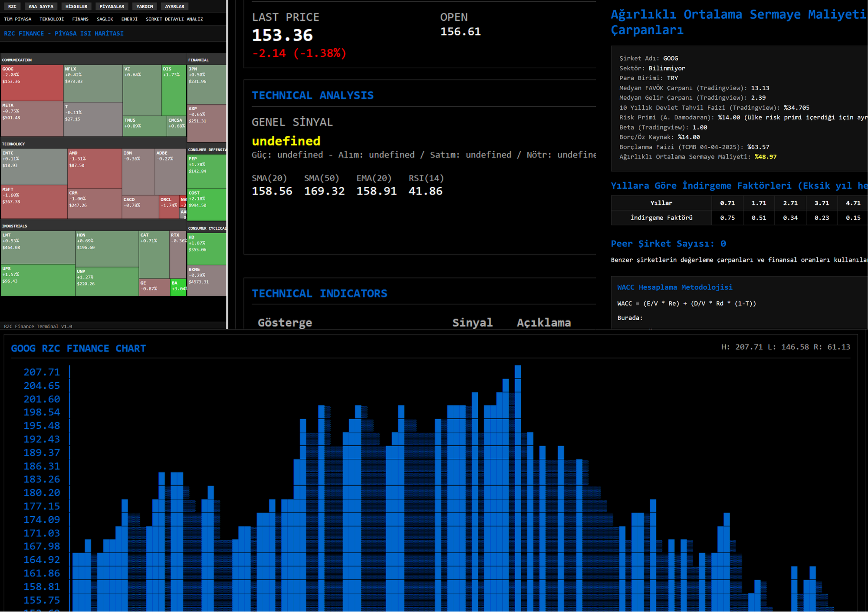The width and height of the screenshot is (868, 612).
Task: Click the red GOOG heatmap tile
Action: [32, 83]
